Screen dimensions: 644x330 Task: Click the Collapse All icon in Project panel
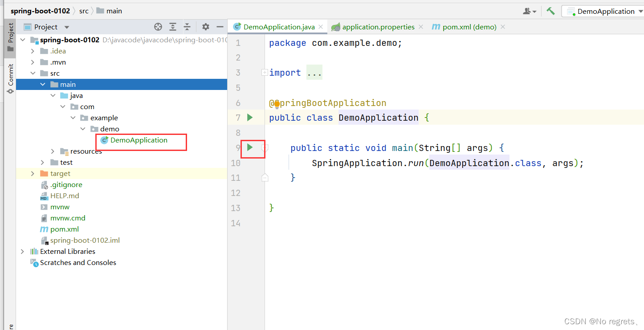click(187, 27)
